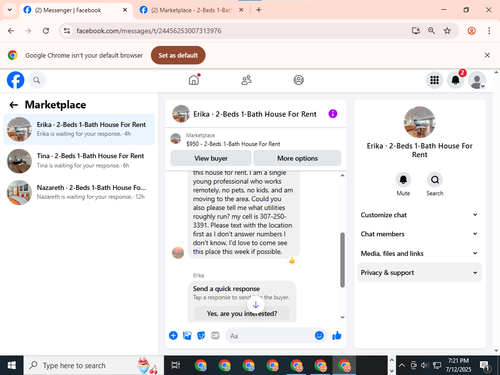Screen dimensions: 500x375
Task: Open Nazareth's 2-Beds 1-Bath conversation
Action: [x=79, y=192]
